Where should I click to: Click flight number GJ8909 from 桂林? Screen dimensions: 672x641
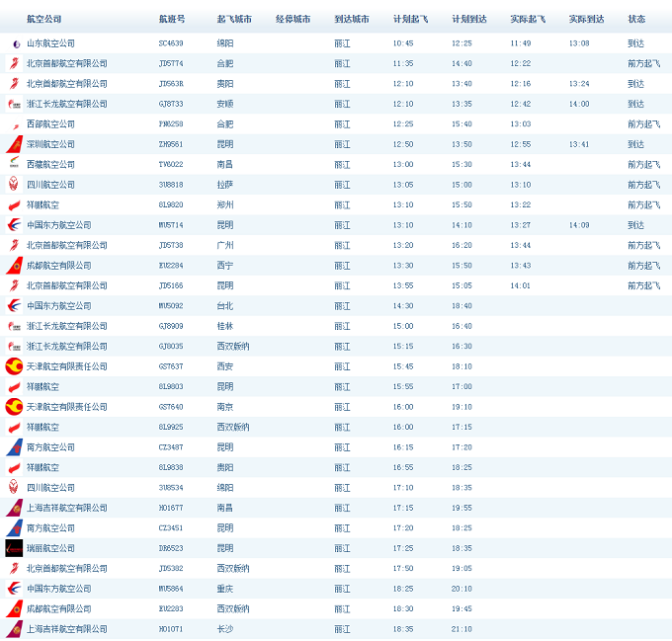point(171,326)
